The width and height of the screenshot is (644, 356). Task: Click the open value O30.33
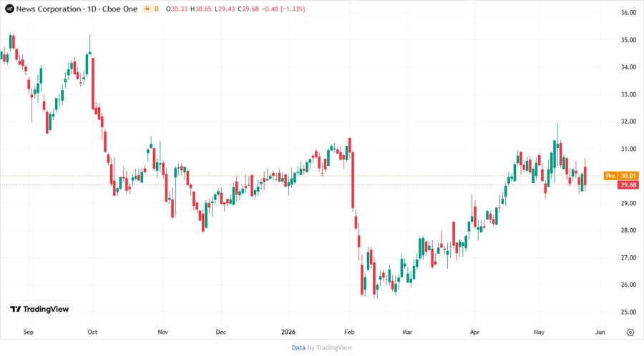177,9
